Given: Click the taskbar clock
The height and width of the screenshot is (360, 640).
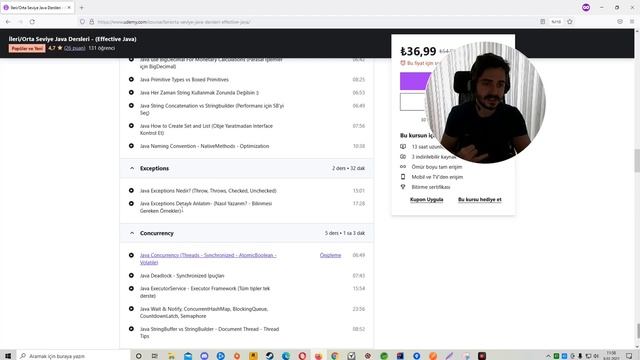Looking at the screenshot, I should [611, 356].
